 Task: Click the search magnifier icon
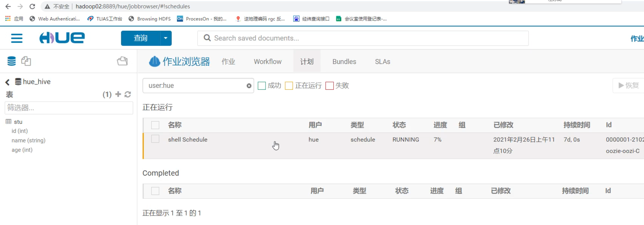(x=207, y=38)
